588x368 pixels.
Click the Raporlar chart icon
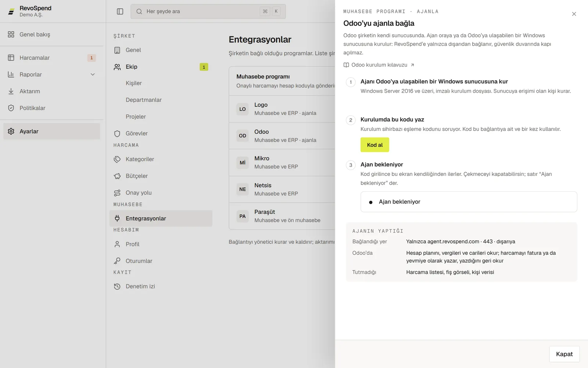pos(11,74)
